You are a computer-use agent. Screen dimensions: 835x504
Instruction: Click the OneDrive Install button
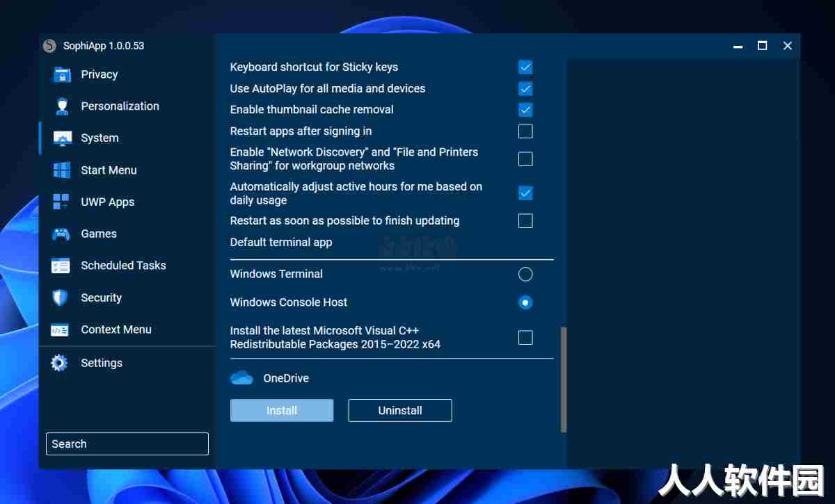[x=282, y=411]
